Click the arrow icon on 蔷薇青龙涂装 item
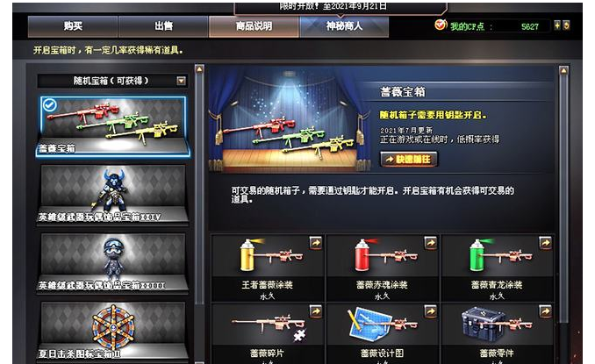The image size is (595, 364). click(x=545, y=243)
